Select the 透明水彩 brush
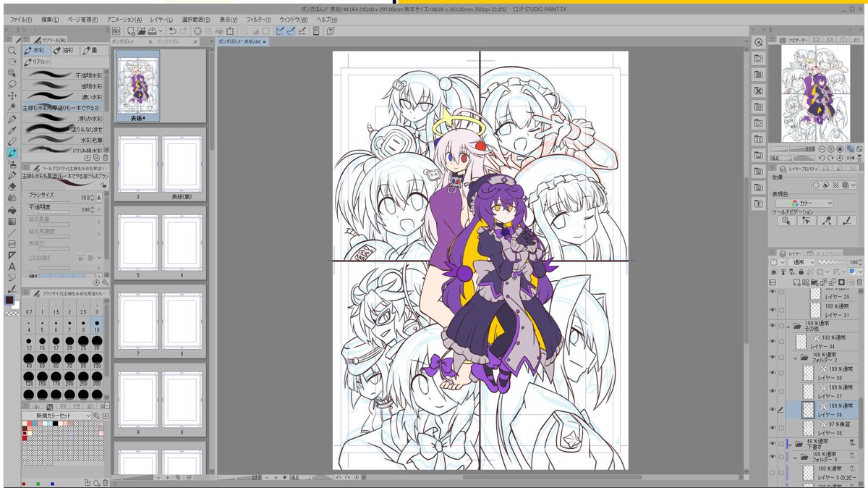868x488 pixels. tap(64, 86)
